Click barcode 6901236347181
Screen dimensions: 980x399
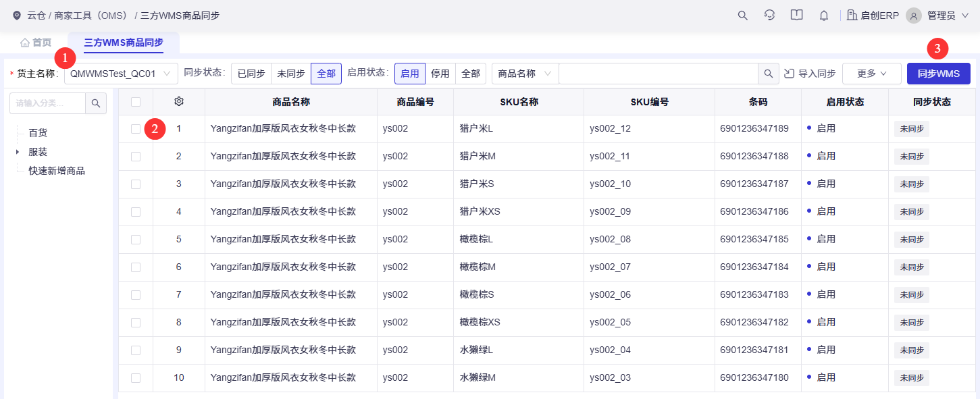754,350
